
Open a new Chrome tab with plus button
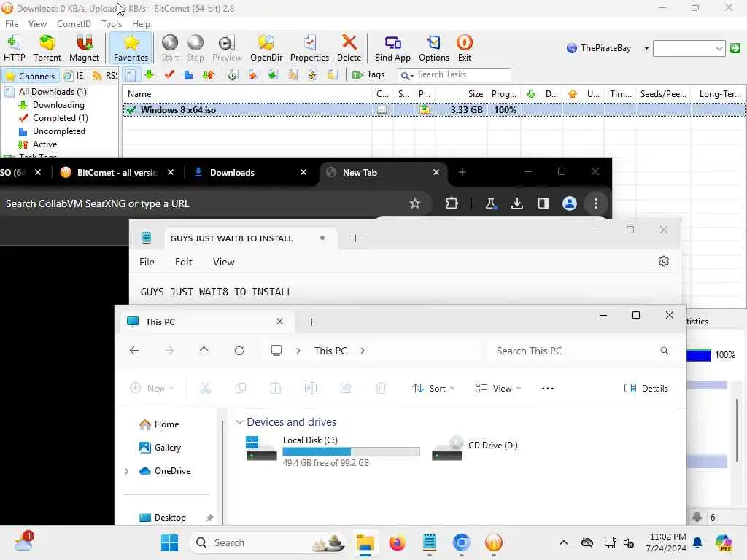coord(462,172)
